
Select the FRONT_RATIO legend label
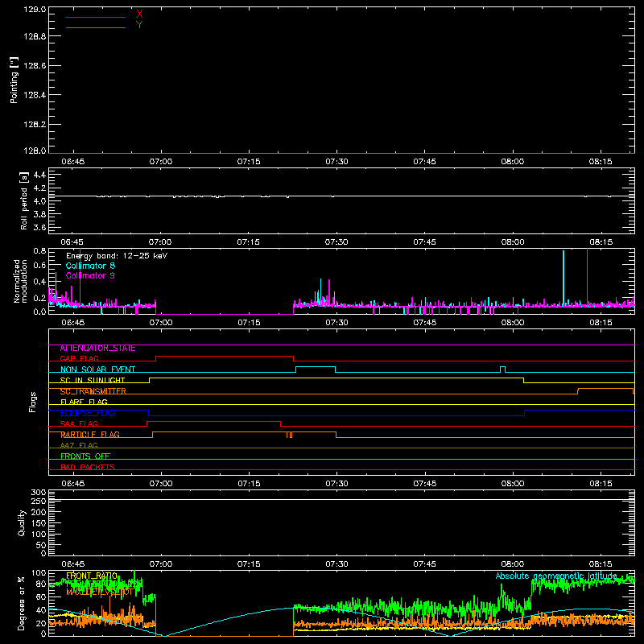(92, 576)
